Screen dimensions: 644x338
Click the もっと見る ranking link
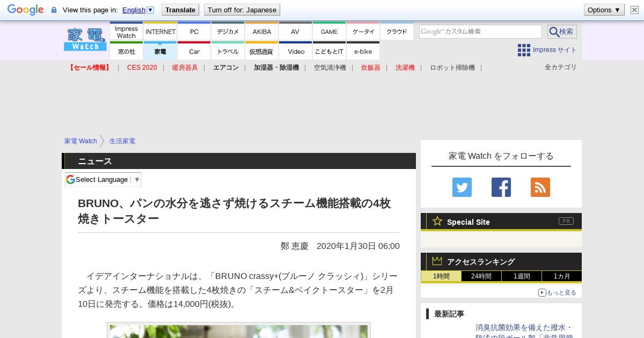click(x=558, y=292)
